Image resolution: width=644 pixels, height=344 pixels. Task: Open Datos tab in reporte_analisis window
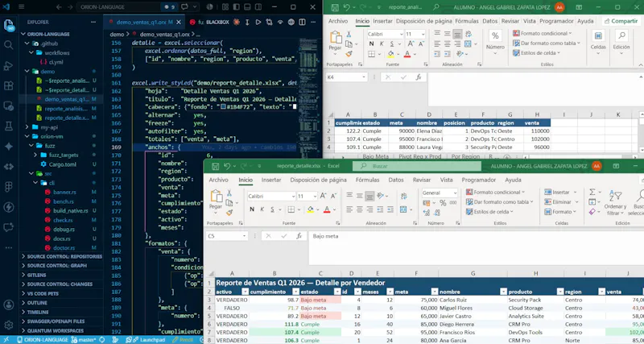pos(489,21)
